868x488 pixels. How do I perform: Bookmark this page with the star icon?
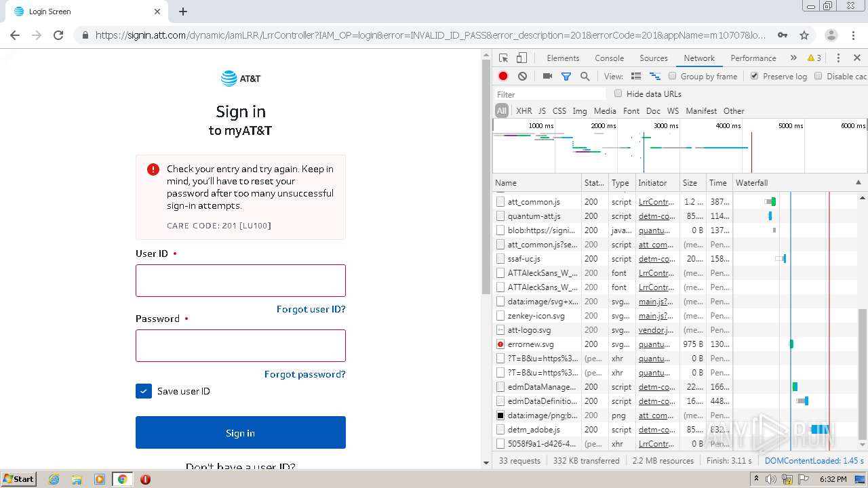pyautogui.click(x=804, y=35)
